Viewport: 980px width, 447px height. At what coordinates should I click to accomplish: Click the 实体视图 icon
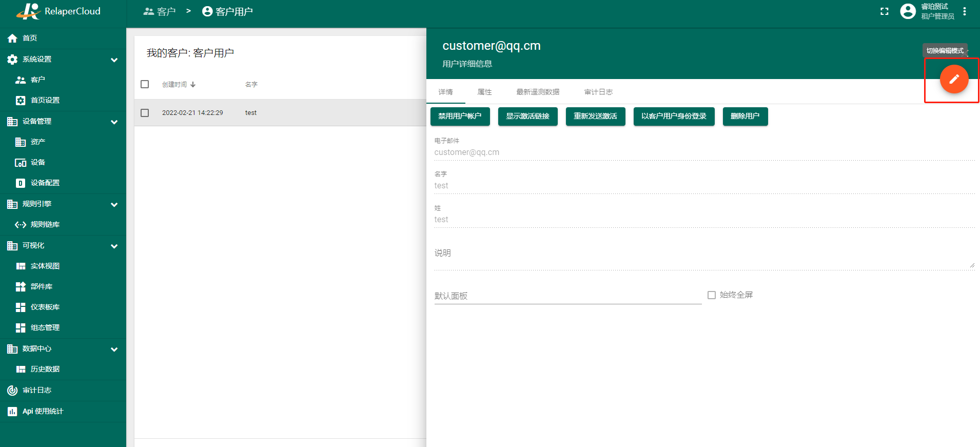[x=21, y=266]
